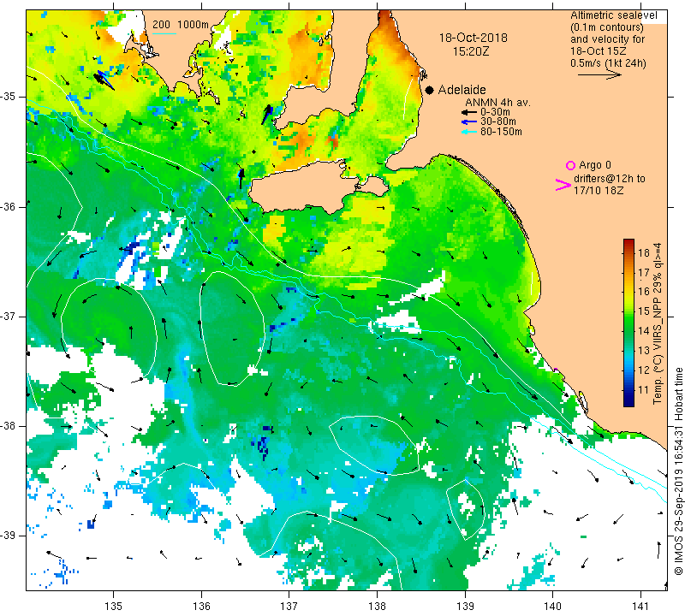Click the latitude axis label '-37'
Screen dimensions: 685x616
click(9, 316)
